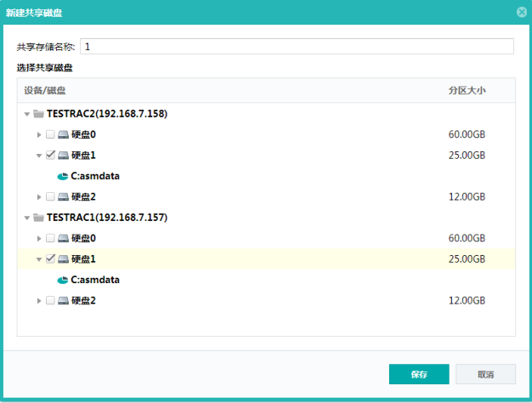The height and width of the screenshot is (403, 532).
Task: Uncheck 硬盘1 checkbox under TESTRAC1
Action: [x=50, y=259]
